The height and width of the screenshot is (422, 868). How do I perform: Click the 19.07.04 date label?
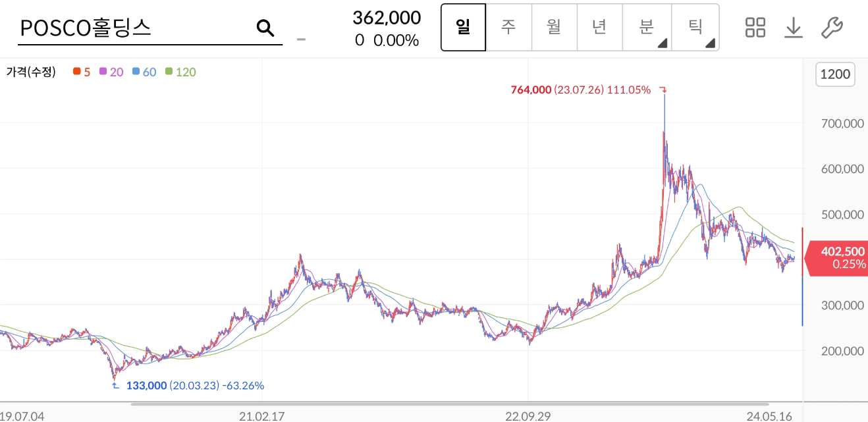[22, 416]
